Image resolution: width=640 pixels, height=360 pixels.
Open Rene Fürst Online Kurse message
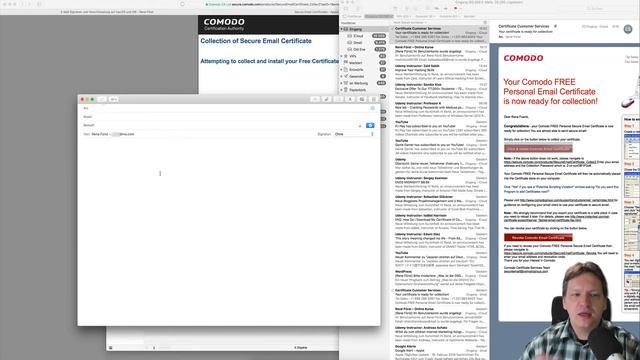440,53
